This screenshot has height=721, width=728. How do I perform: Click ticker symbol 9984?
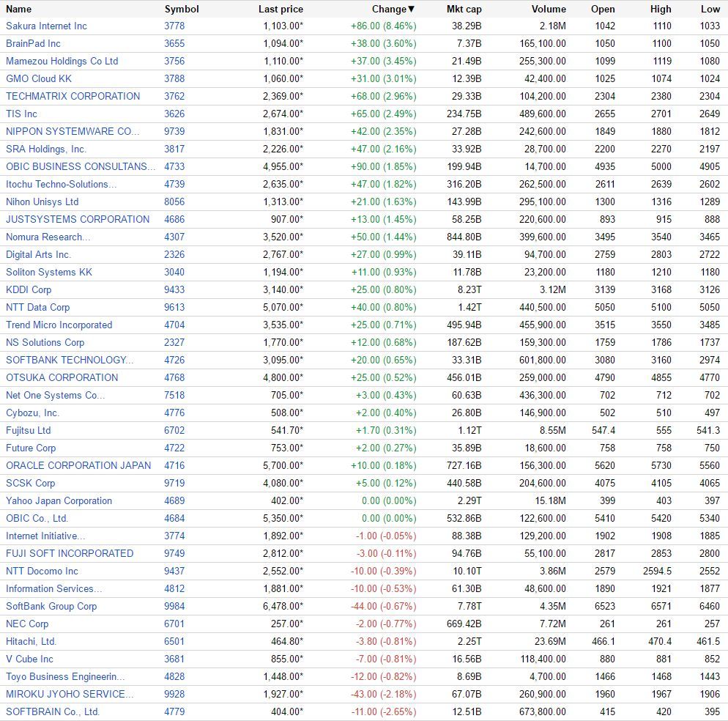coord(174,607)
